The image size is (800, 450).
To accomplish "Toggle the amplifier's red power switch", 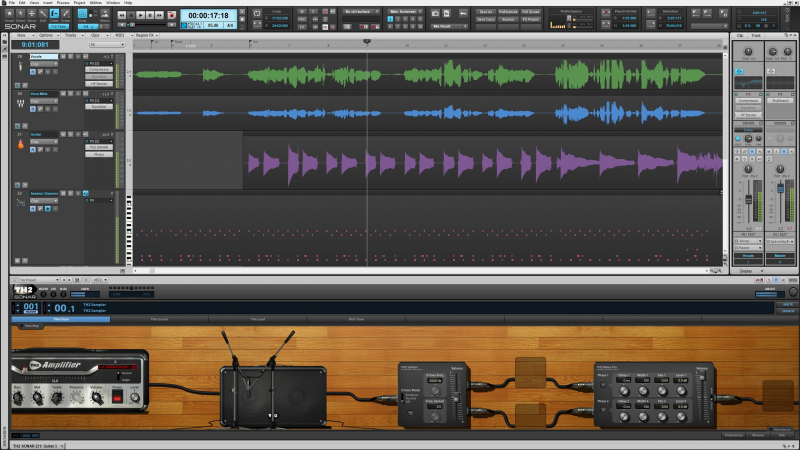I will click(x=117, y=398).
